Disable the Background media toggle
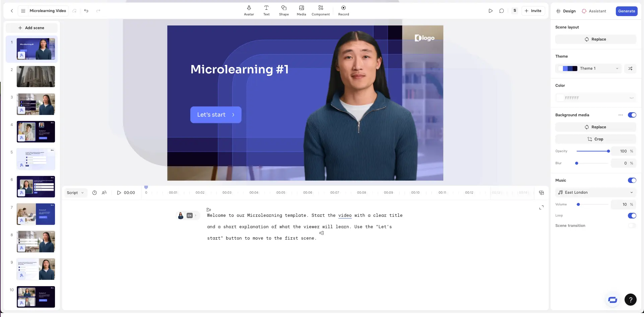This screenshot has width=644, height=317. click(632, 115)
